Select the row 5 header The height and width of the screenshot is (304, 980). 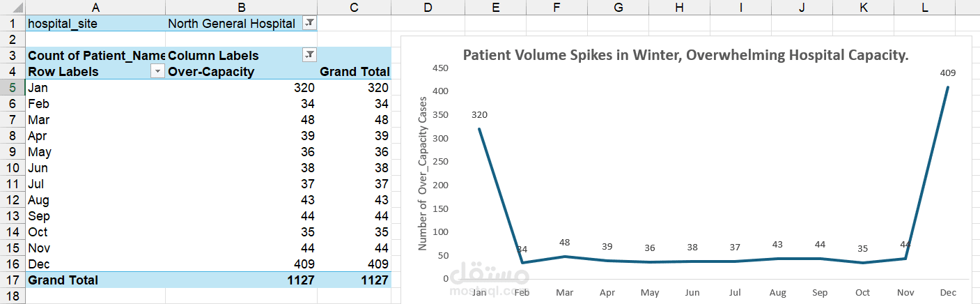11,88
